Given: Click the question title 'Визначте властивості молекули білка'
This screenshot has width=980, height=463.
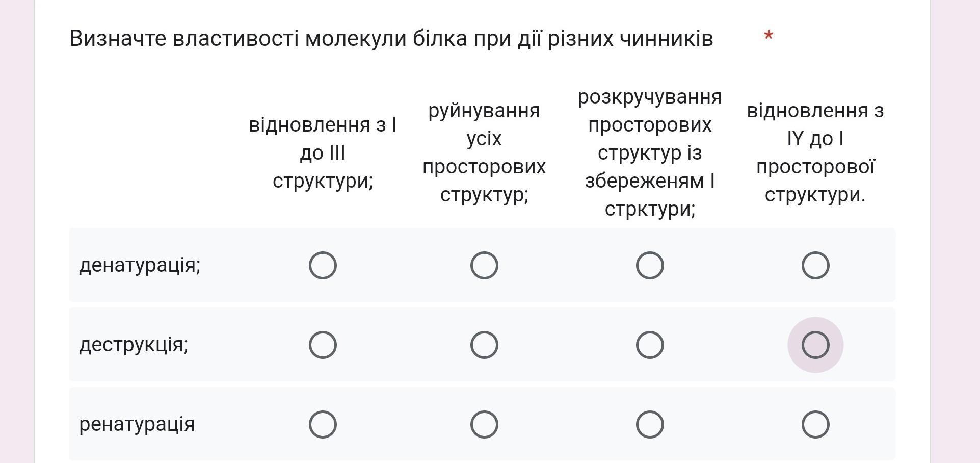Looking at the screenshot, I should click(x=391, y=39).
